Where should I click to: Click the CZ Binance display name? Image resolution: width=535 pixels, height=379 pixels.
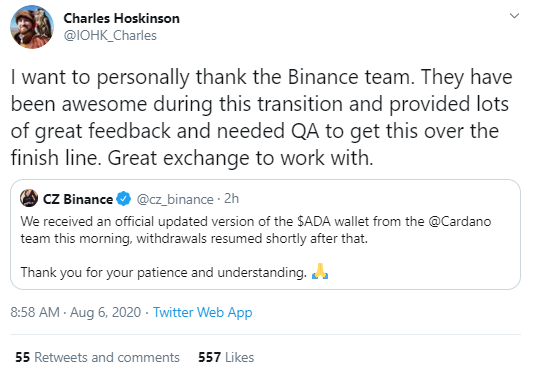point(78,199)
